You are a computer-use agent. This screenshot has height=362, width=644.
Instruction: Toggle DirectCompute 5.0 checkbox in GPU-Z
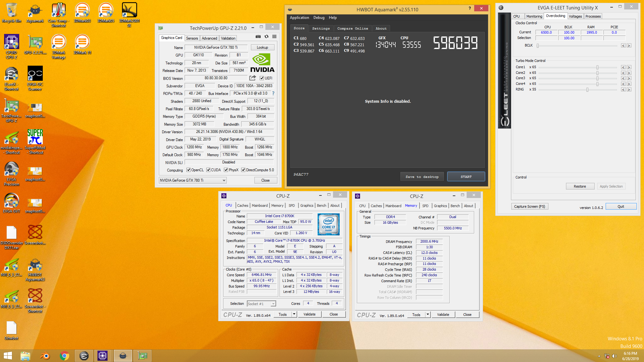pos(243,170)
